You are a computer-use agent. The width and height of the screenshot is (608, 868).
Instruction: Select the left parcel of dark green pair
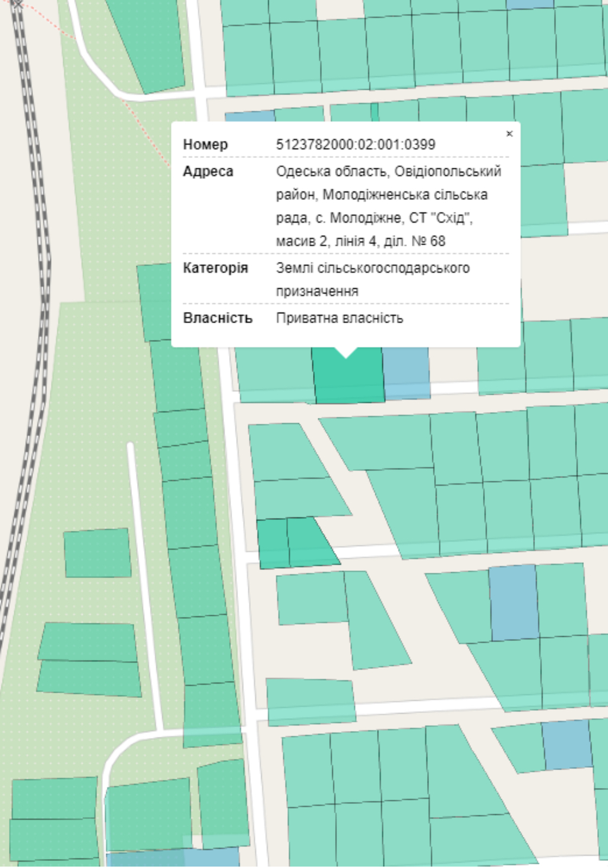tap(273, 544)
